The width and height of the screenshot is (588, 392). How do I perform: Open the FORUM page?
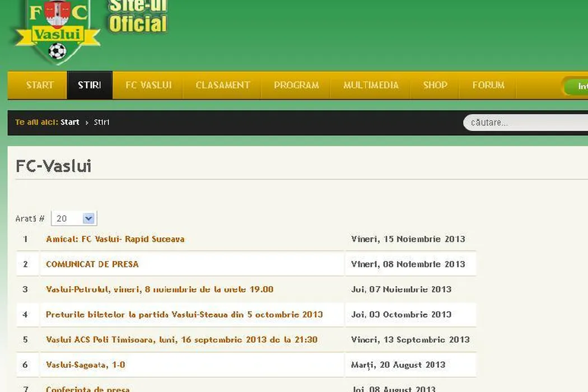pos(488,85)
